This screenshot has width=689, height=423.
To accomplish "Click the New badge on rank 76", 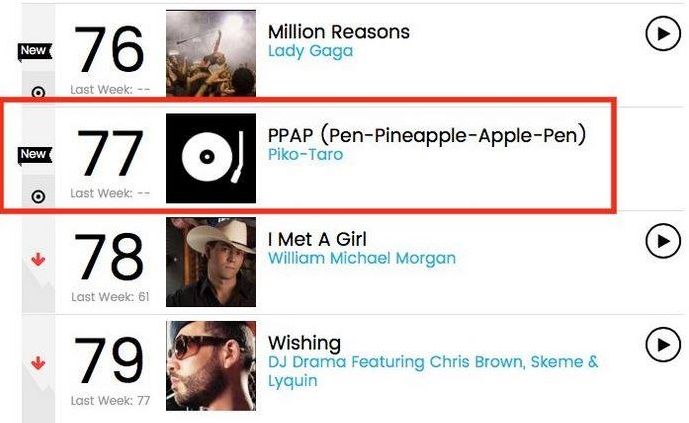I will click(x=35, y=51).
